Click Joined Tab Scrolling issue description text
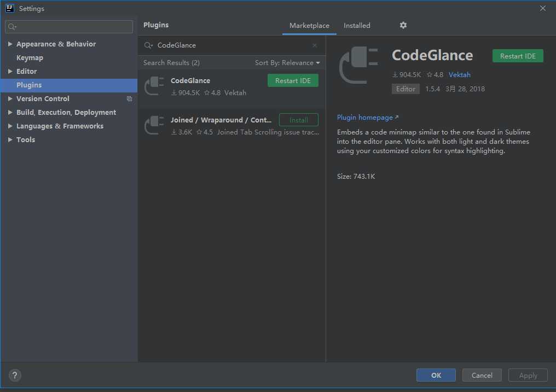556x392 pixels. click(x=268, y=132)
